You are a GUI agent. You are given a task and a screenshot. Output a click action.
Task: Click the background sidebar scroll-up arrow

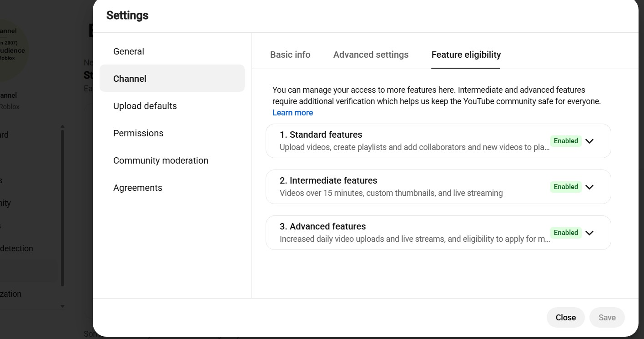click(63, 126)
